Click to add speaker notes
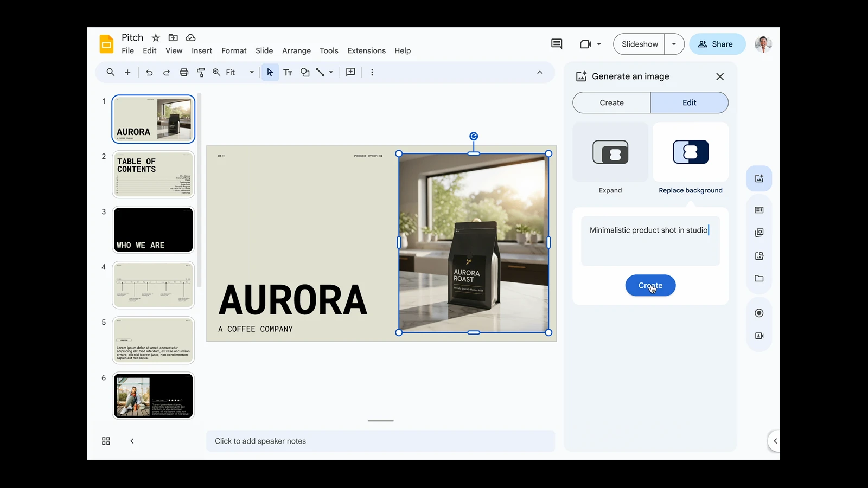The width and height of the screenshot is (868, 488). click(x=380, y=441)
